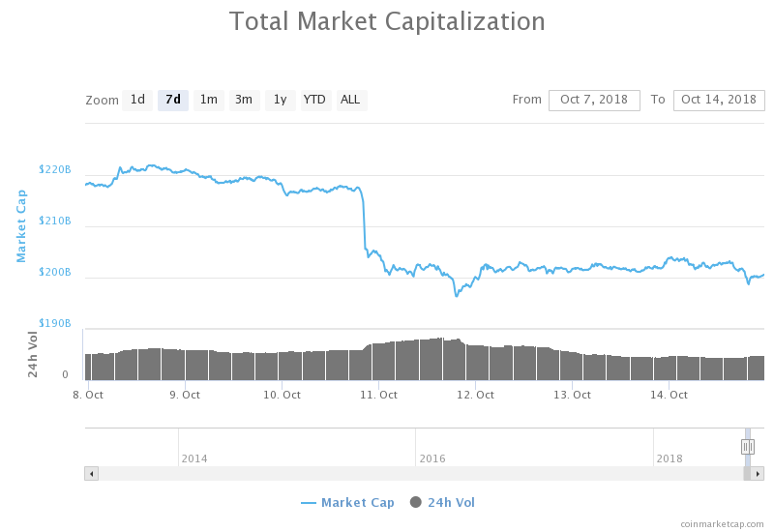This screenshot has width=774, height=532.
Task: Select the YTD zoom range
Action: pos(314,100)
